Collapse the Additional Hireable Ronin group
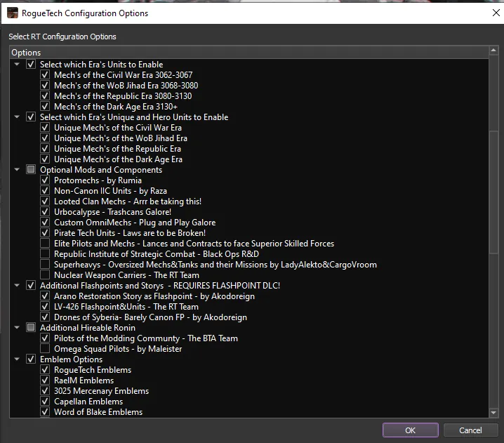The height and width of the screenshot is (443, 504). click(17, 327)
